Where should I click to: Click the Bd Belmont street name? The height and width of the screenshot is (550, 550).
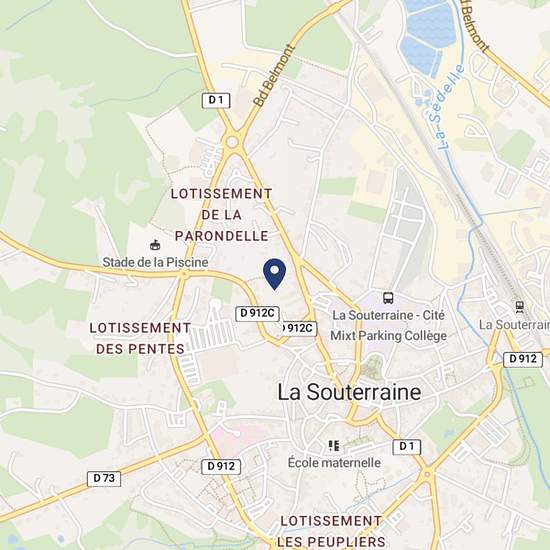coord(273,75)
